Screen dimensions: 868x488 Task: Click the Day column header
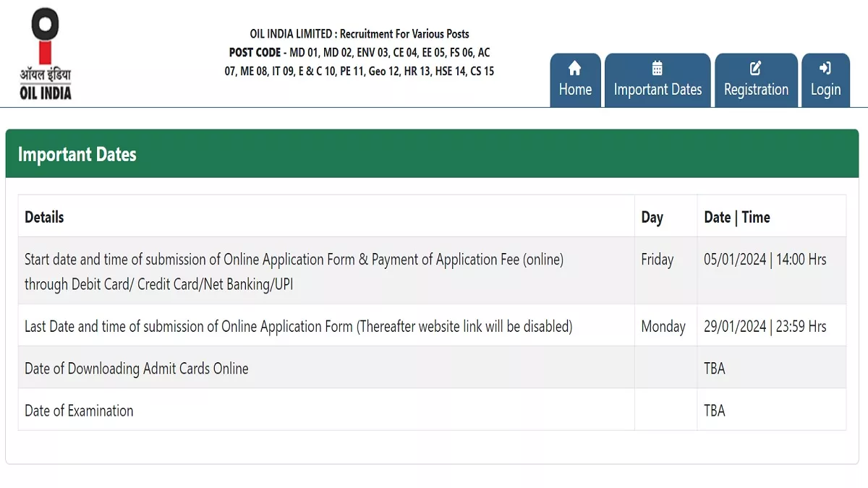tap(652, 217)
